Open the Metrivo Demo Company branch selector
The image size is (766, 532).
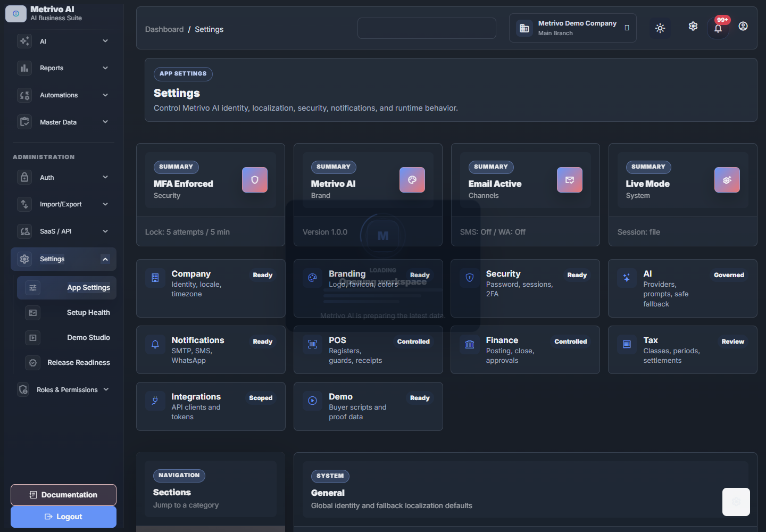click(x=572, y=28)
